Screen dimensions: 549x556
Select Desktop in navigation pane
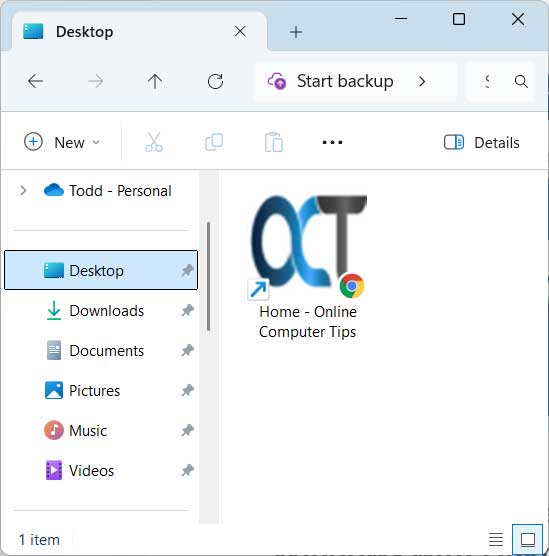coord(101,270)
